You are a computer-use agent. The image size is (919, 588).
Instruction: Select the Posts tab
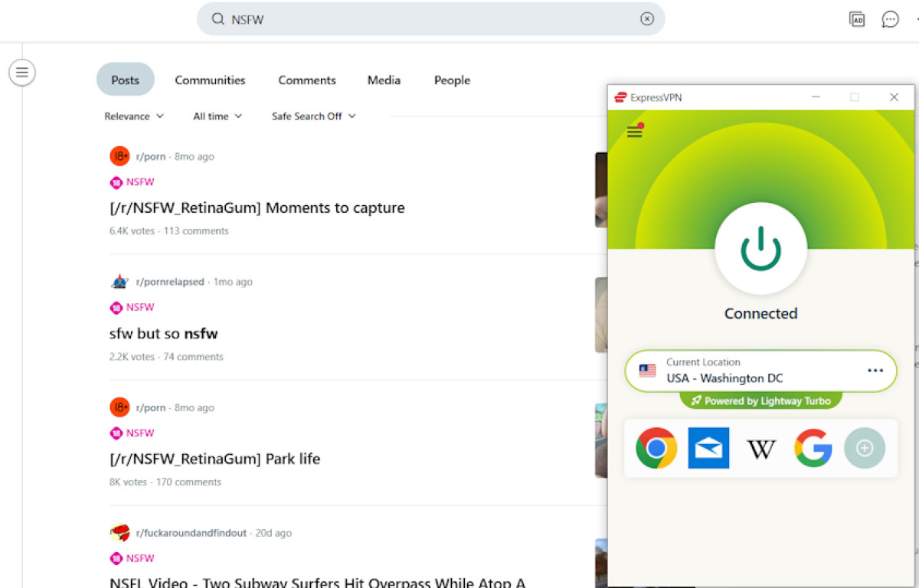126,80
